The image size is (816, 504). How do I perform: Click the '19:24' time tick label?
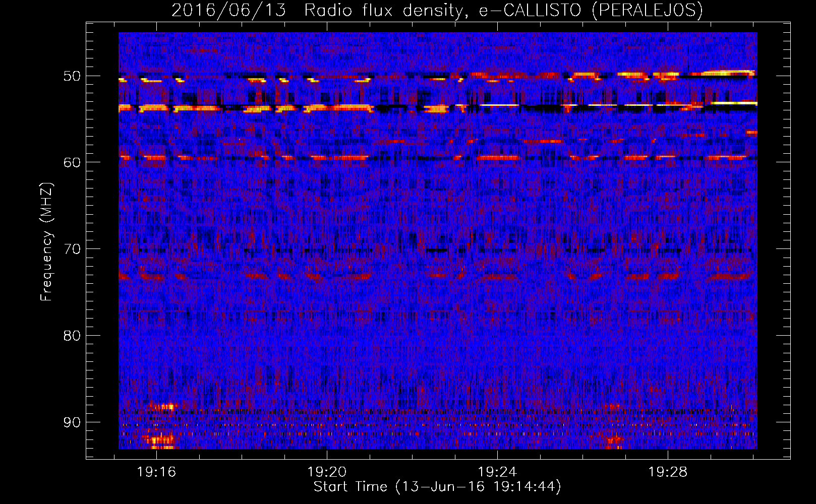click(x=497, y=472)
